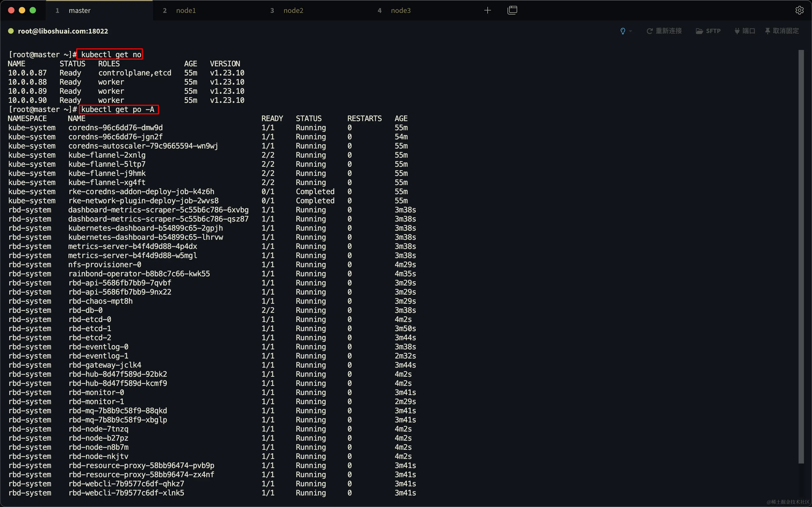Open the SFTP file browser
This screenshot has height=507, width=812.
pyautogui.click(x=708, y=31)
